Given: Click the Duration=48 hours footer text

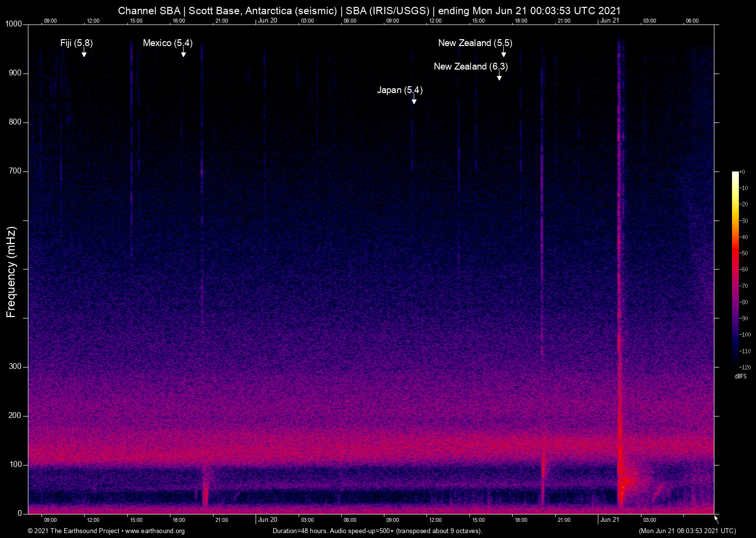Looking at the screenshot, I should [x=377, y=531].
